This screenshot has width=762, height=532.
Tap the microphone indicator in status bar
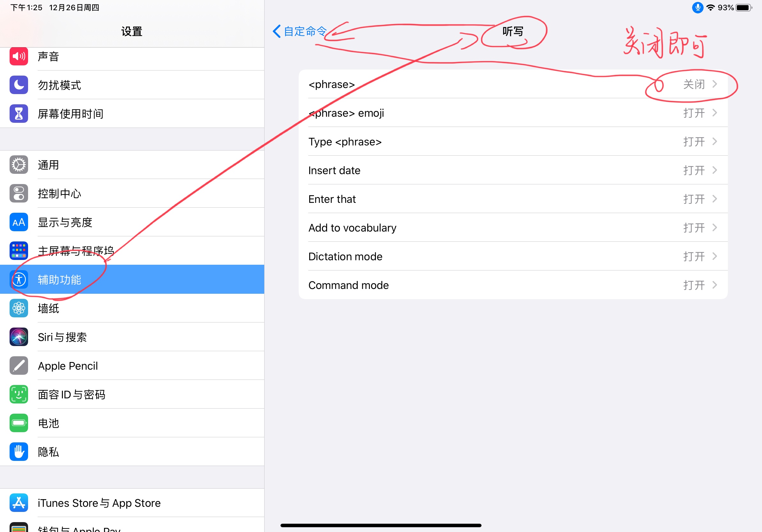coord(698,8)
